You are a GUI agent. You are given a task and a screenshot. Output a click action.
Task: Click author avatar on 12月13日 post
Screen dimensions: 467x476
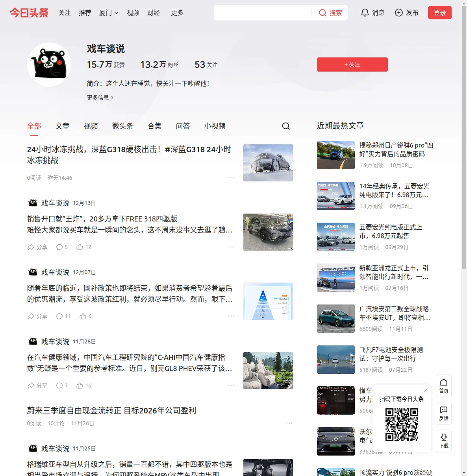(x=33, y=203)
